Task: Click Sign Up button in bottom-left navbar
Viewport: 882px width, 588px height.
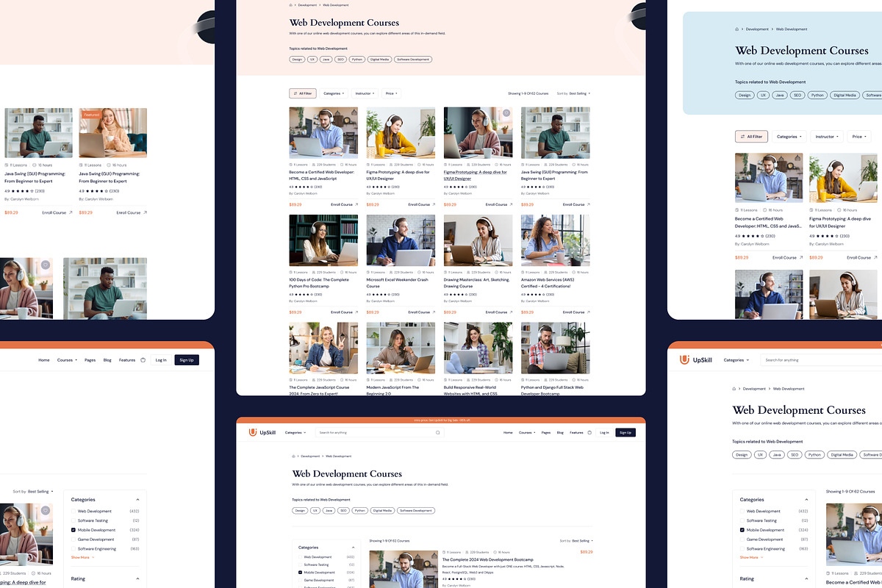Action: 187,360
